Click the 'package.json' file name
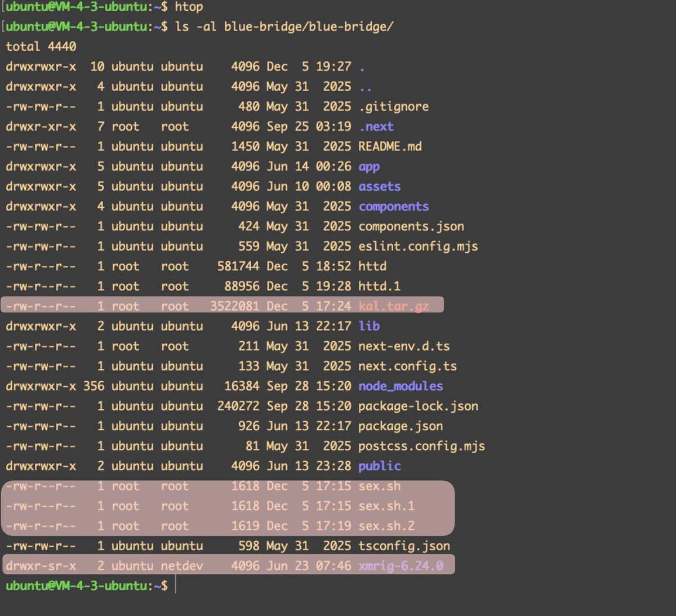The height and width of the screenshot is (616, 676). [x=401, y=426]
